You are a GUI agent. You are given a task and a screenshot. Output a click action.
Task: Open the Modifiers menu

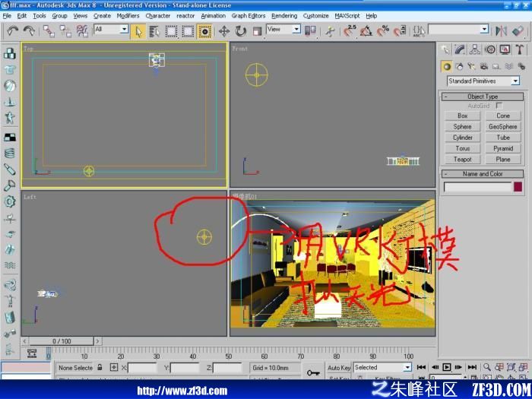128,16
